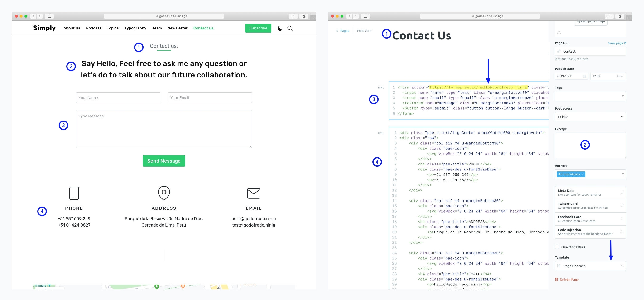
Task: Click the Your Email input field
Action: point(210,98)
